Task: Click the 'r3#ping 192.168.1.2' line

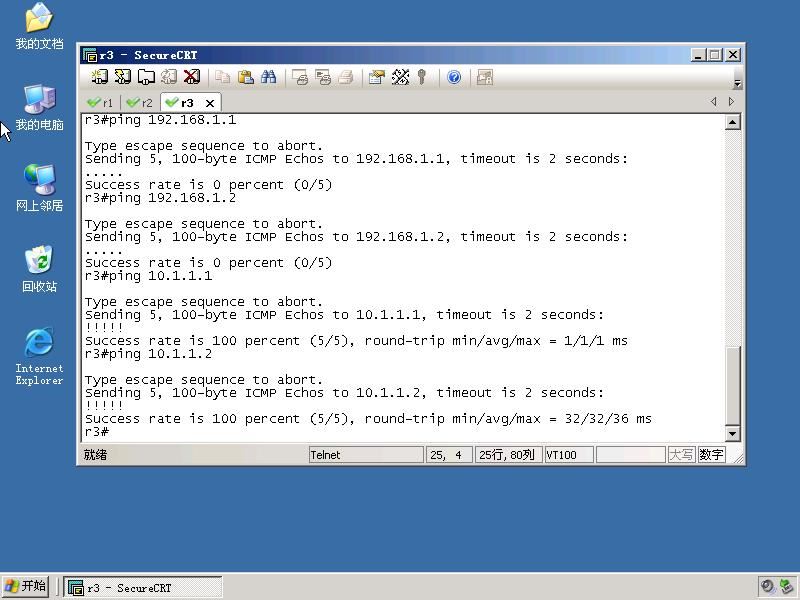Action: click(160, 197)
